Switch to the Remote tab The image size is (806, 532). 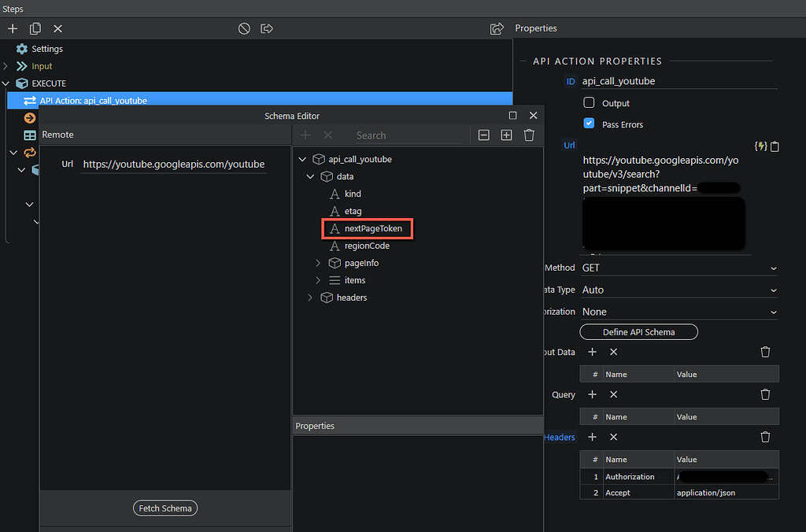coord(57,135)
